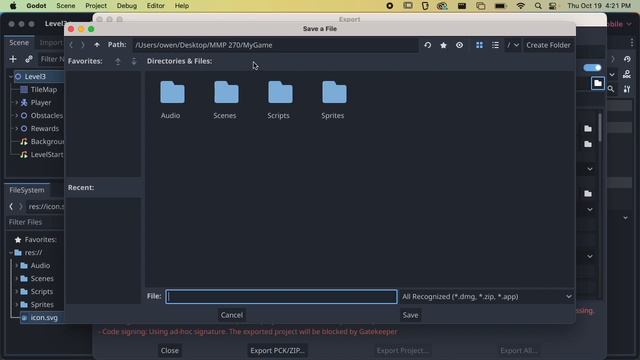Image resolution: width=640 pixels, height=360 pixels.
Task: Cancel the Save a File dialog
Action: tap(231, 315)
